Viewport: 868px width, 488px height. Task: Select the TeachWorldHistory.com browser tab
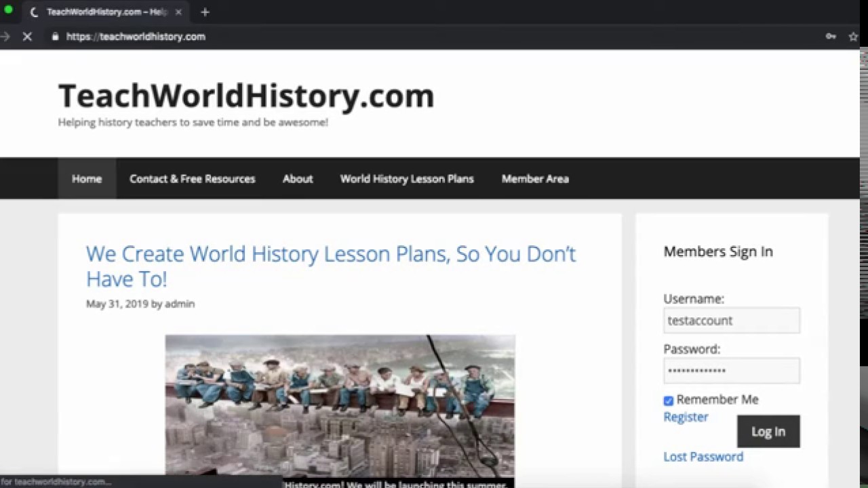tap(104, 12)
